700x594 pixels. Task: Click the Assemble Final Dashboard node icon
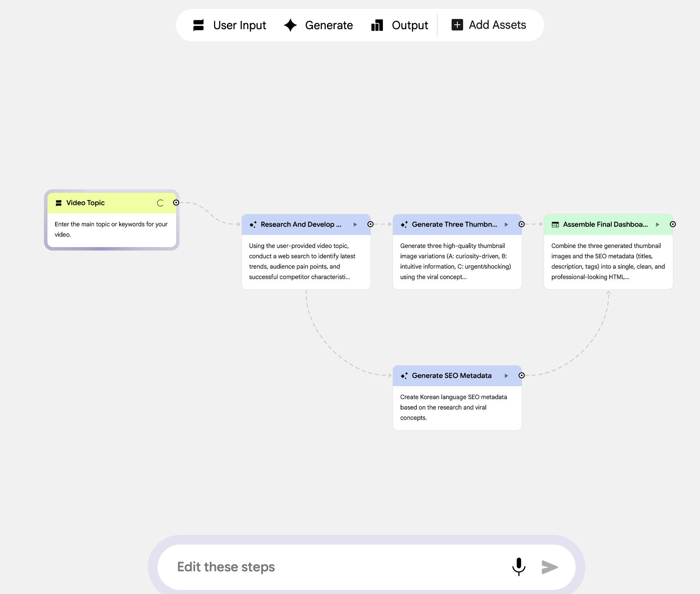click(x=555, y=224)
